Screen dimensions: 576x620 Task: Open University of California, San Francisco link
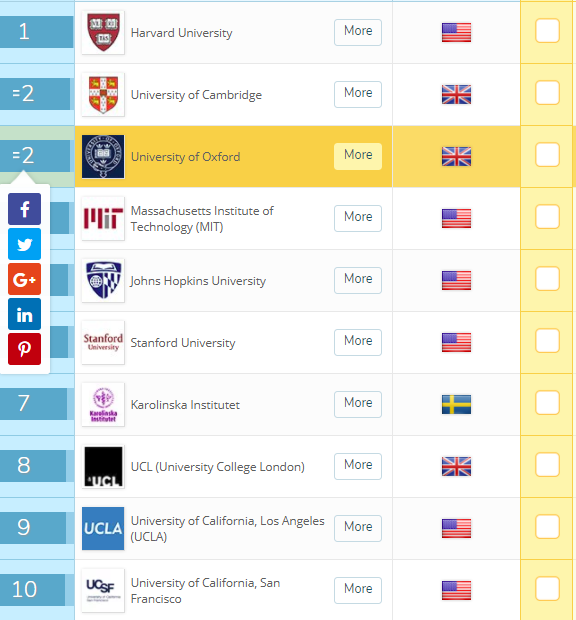click(x=206, y=591)
